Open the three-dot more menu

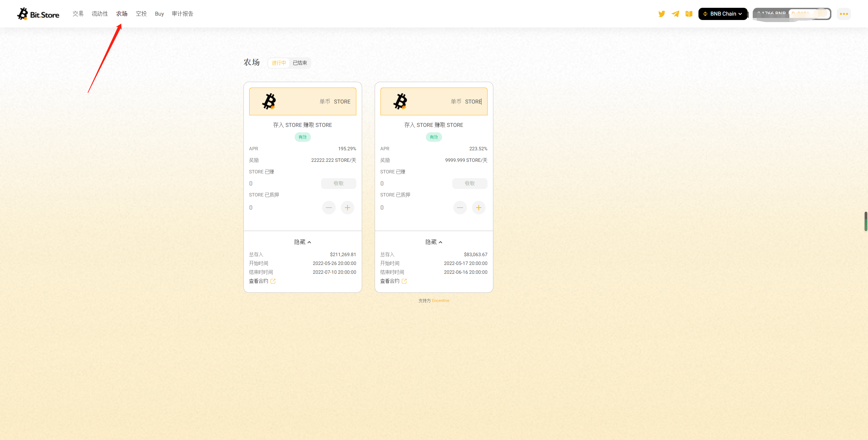(844, 14)
